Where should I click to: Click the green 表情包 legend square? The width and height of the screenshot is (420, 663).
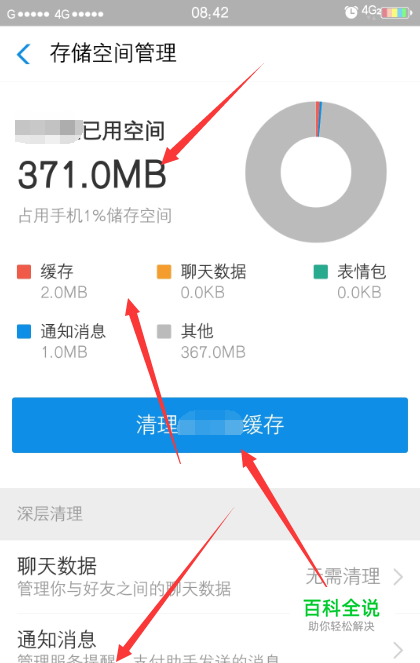click(x=321, y=272)
